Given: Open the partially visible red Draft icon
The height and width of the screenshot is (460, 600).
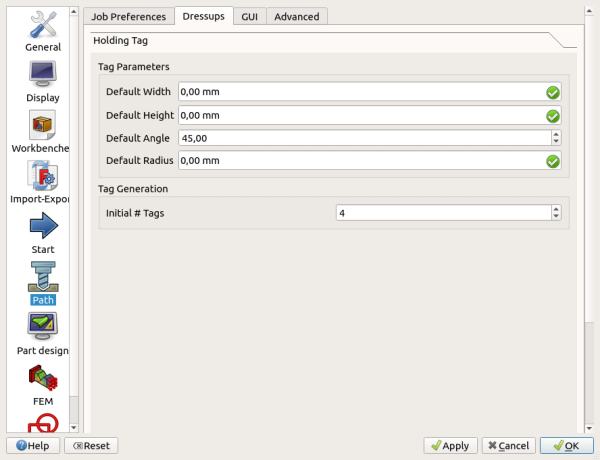Looking at the screenshot, I should [x=43, y=423].
